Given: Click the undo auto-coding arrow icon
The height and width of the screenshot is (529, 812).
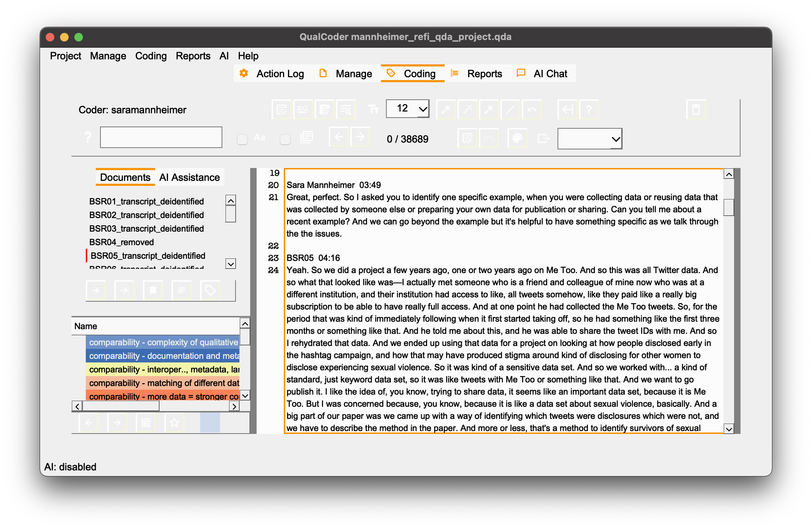Looking at the screenshot, I should [531, 110].
